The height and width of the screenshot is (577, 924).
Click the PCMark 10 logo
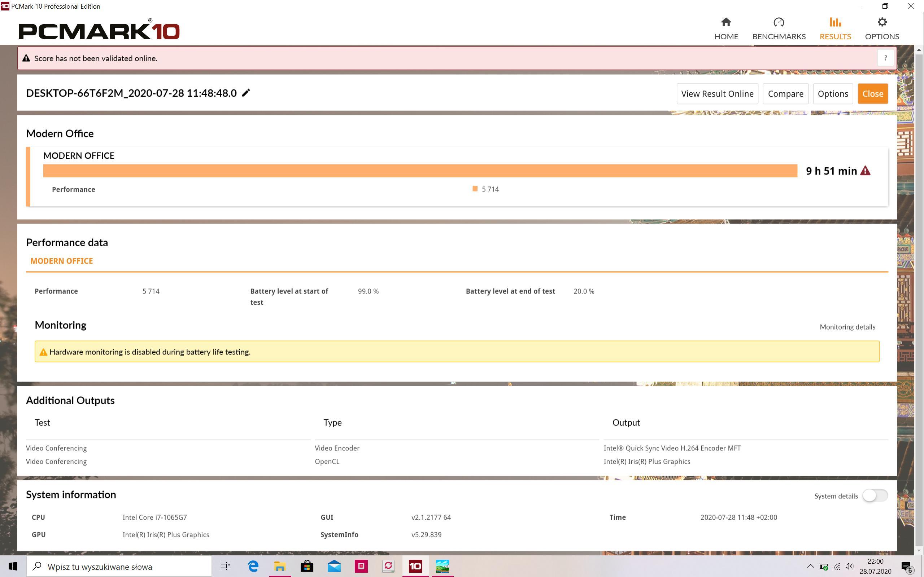point(99,30)
